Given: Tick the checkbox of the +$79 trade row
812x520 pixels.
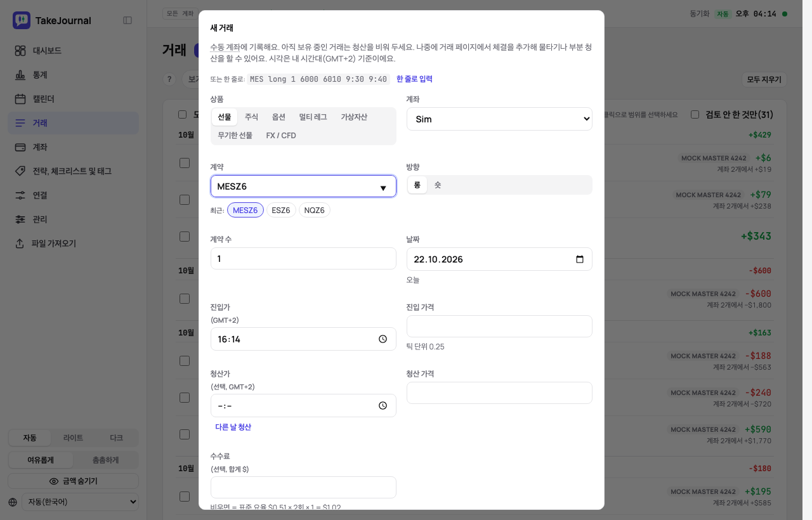Looking at the screenshot, I should (x=185, y=200).
